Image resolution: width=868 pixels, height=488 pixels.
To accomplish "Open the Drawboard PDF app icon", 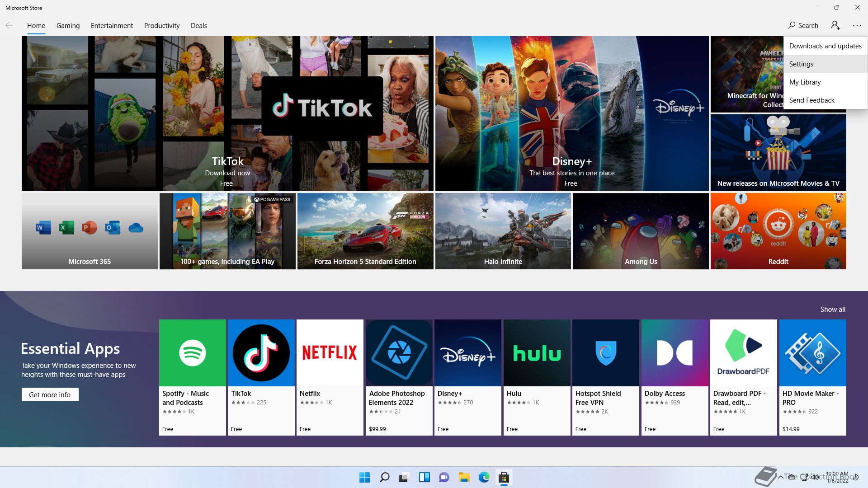I will [743, 352].
